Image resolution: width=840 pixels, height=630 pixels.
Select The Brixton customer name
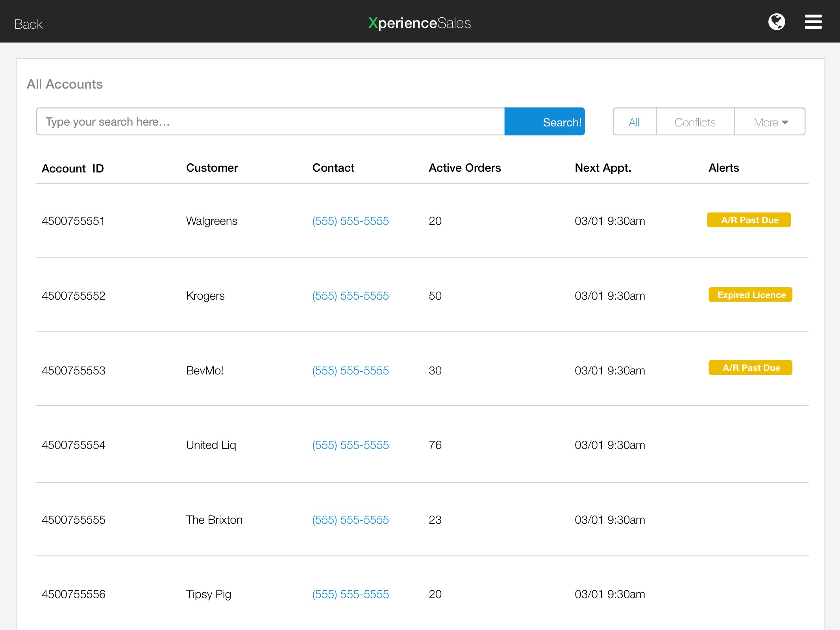pos(214,520)
